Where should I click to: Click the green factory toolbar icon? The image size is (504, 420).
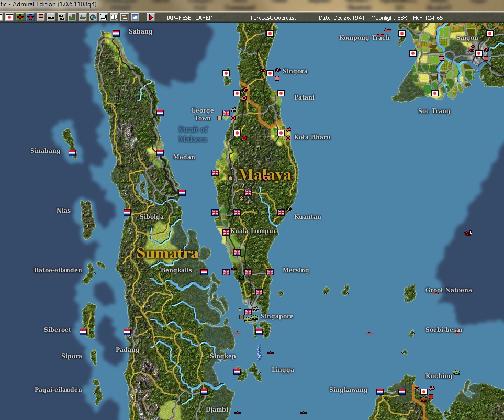tap(72, 17)
